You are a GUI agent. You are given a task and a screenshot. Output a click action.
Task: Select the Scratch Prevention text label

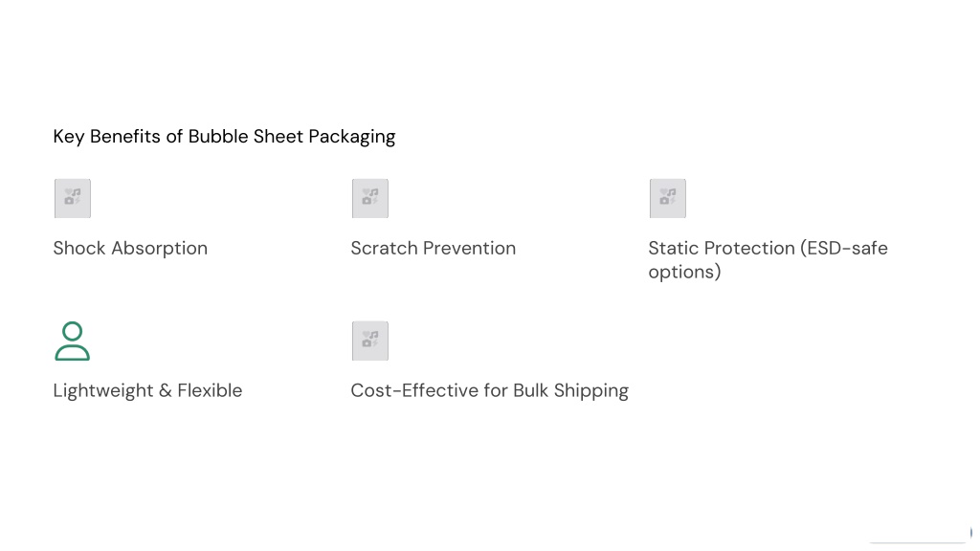tap(434, 248)
